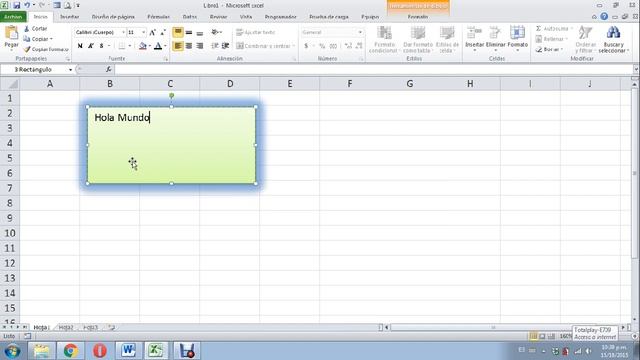
Task: Click Cortar in the clipboard group
Action: pyautogui.click(x=36, y=29)
